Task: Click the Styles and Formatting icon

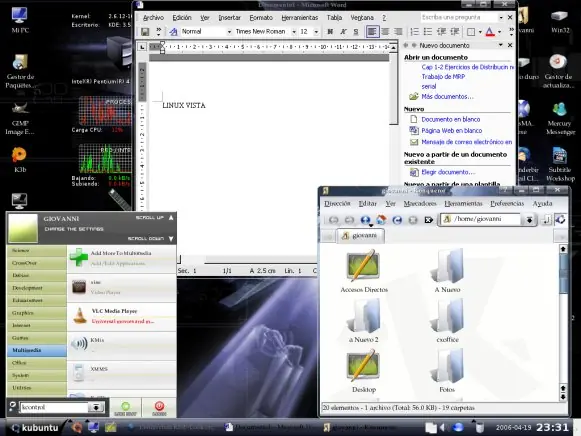Action: coord(173,32)
